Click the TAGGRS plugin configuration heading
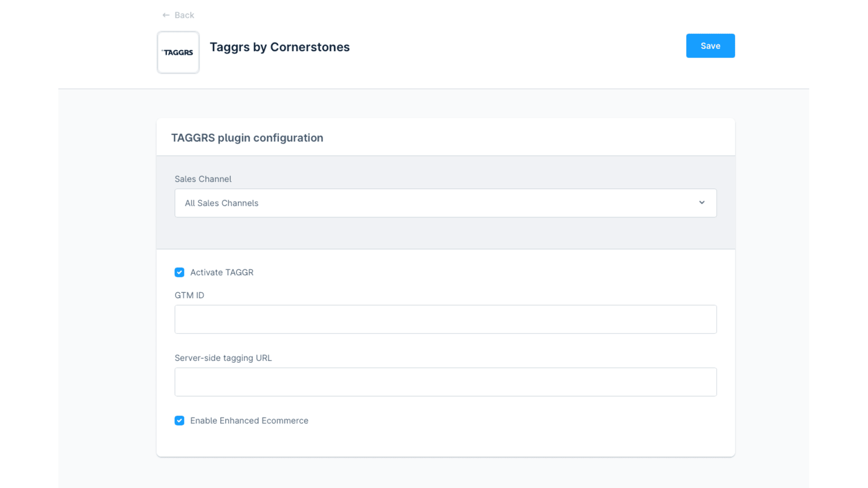 point(247,138)
